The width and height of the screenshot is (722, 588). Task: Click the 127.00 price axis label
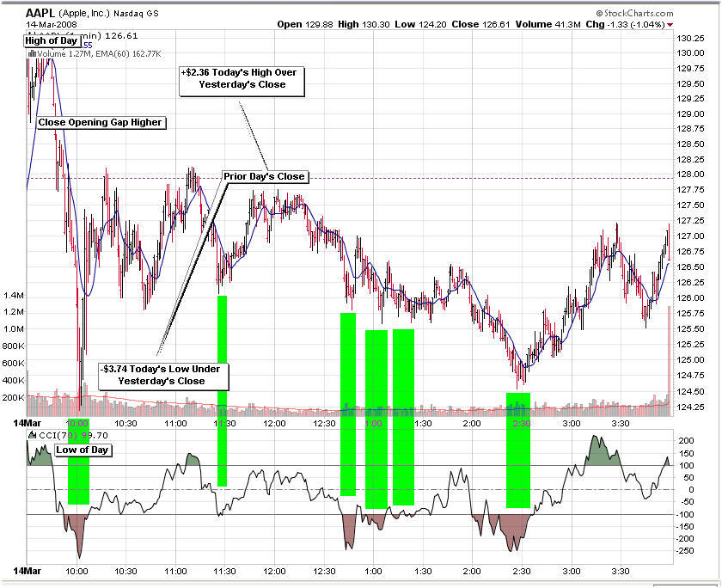pyautogui.click(x=689, y=236)
